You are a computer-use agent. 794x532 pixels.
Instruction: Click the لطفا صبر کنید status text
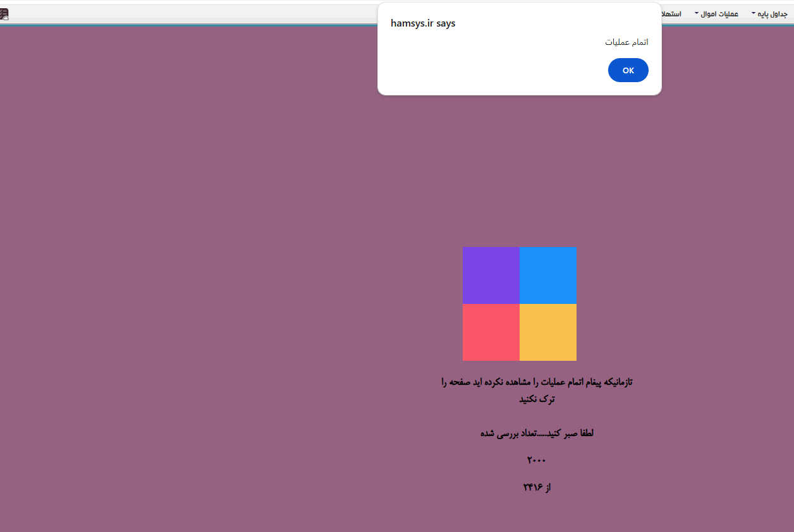[x=537, y=433]
